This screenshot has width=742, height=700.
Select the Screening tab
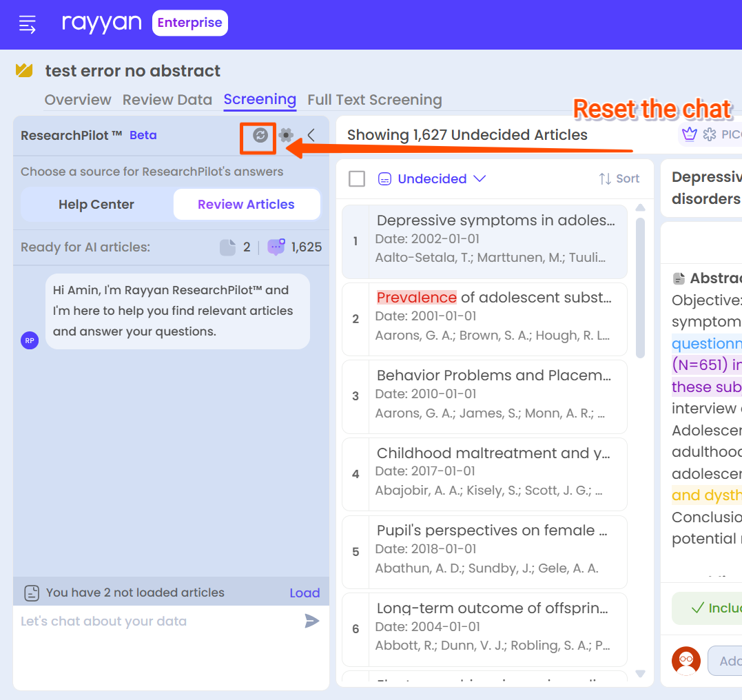(x=260, y=99)
